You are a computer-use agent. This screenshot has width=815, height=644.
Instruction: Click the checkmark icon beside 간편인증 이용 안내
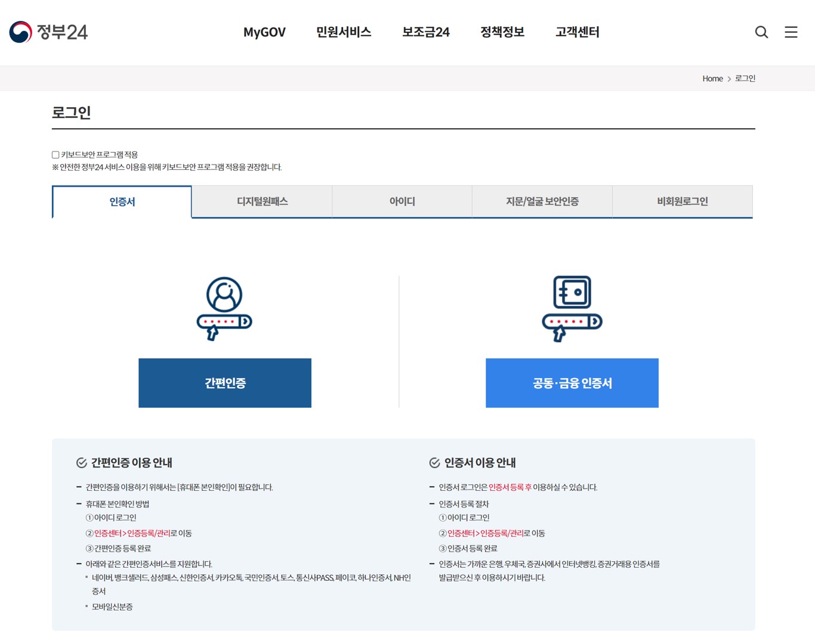point(81,462)
